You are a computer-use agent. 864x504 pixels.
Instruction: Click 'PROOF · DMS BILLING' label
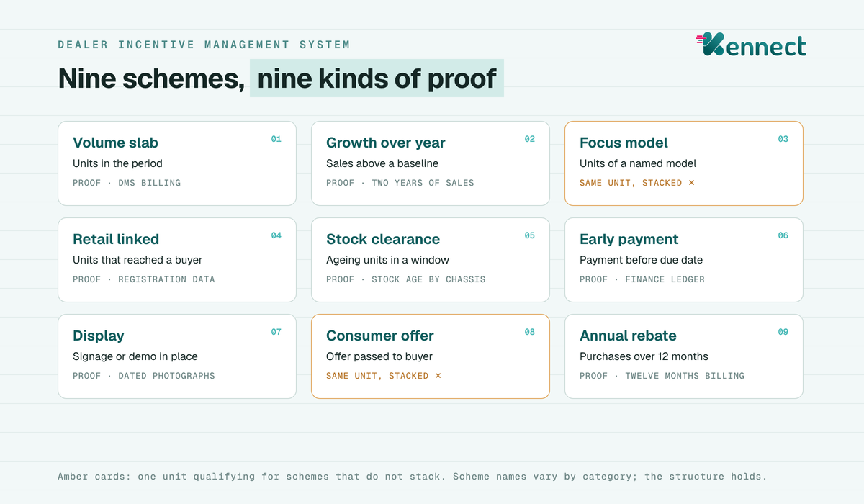click(x=127, y=183)
